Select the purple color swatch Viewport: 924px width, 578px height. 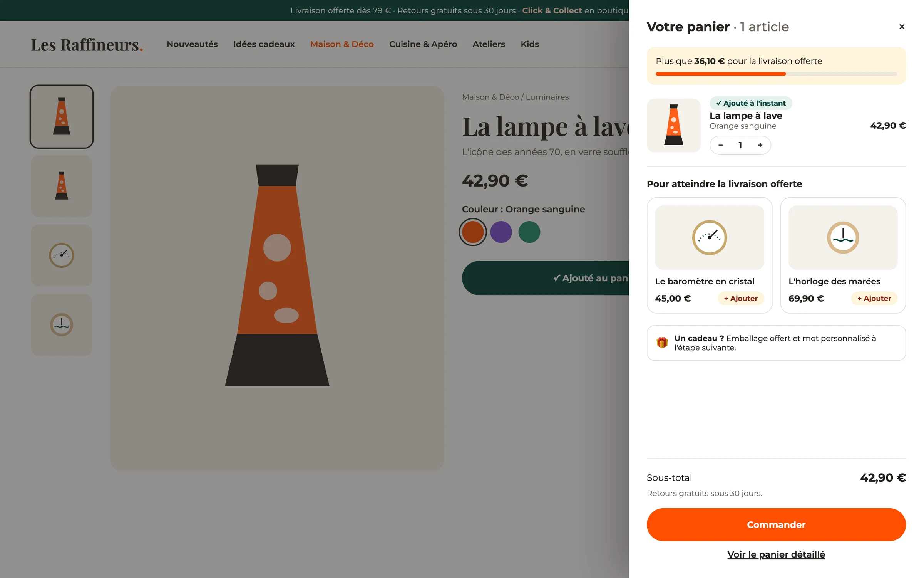tap(501, 232)
